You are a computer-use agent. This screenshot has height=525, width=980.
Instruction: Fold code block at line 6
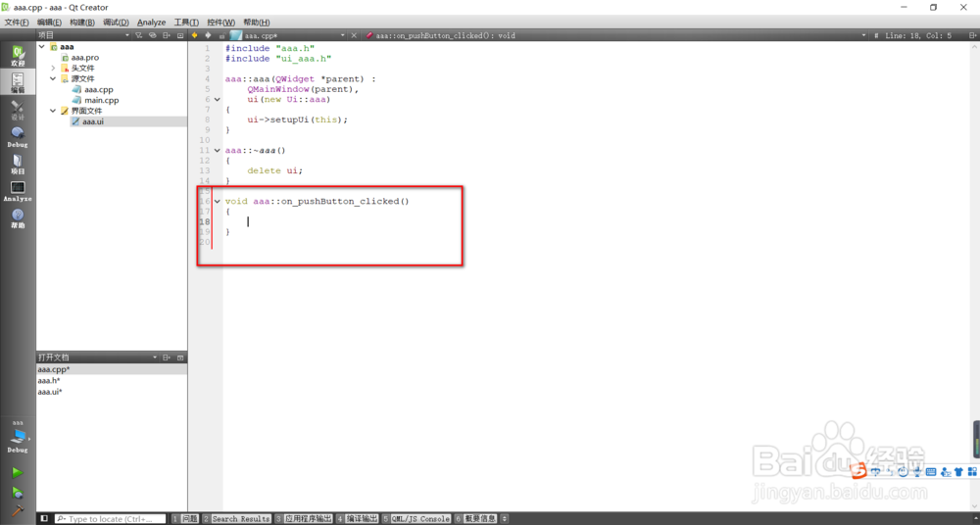(x=218, y=99)
